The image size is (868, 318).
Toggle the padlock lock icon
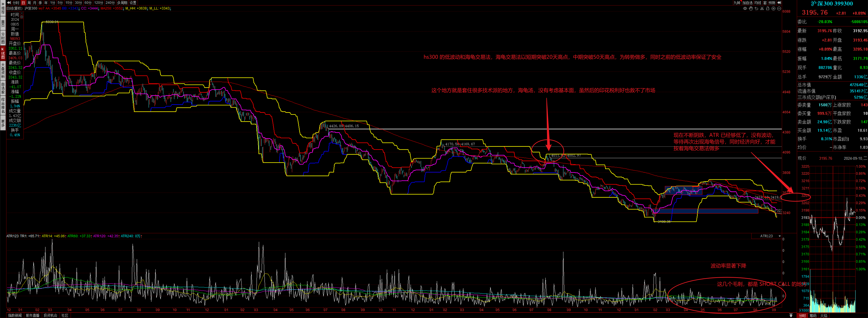click(x=768, y=8)
